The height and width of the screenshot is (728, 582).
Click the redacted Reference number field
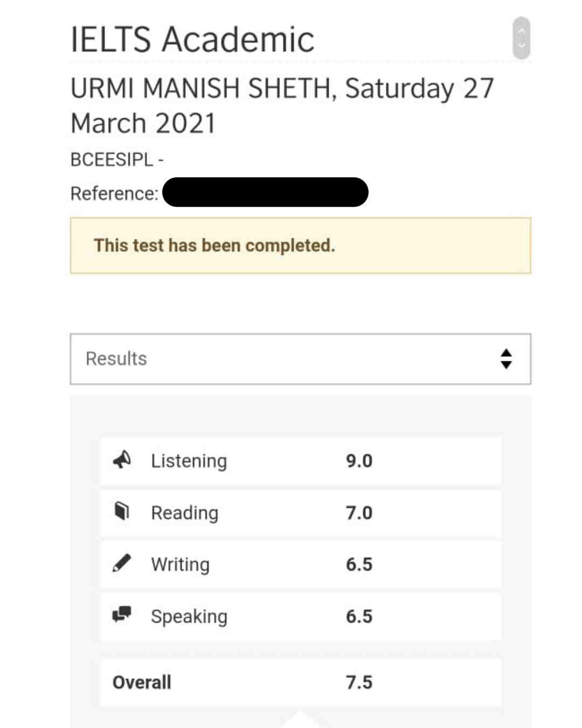click(265, 192)
